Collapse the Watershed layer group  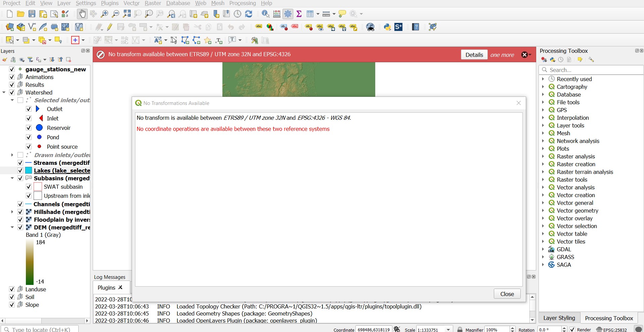coord(4,93)
